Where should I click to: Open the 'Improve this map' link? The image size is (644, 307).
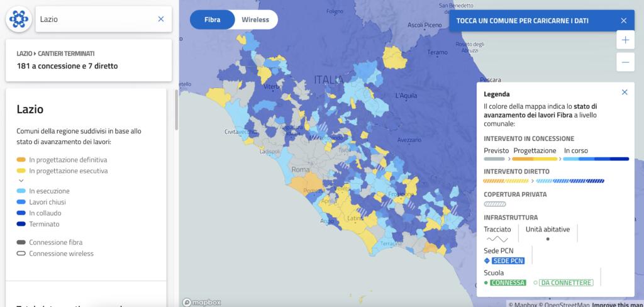pos(618,304)
